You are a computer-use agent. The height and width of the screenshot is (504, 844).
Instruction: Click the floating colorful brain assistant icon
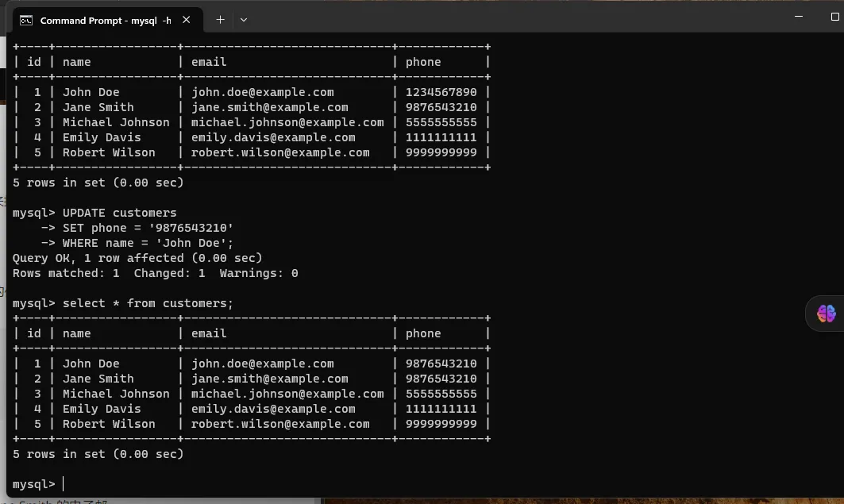point(826,314)
